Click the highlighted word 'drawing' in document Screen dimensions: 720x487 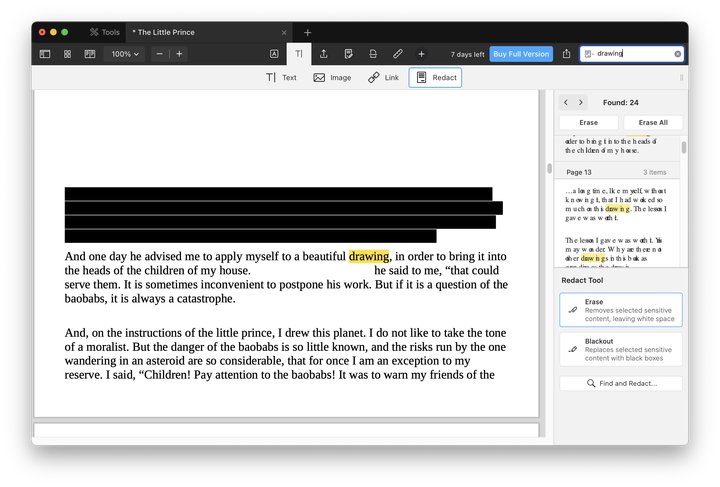coord(369,256)
